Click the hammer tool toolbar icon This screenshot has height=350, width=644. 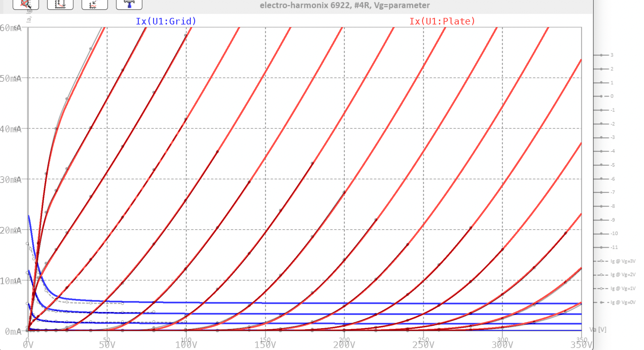129,4
